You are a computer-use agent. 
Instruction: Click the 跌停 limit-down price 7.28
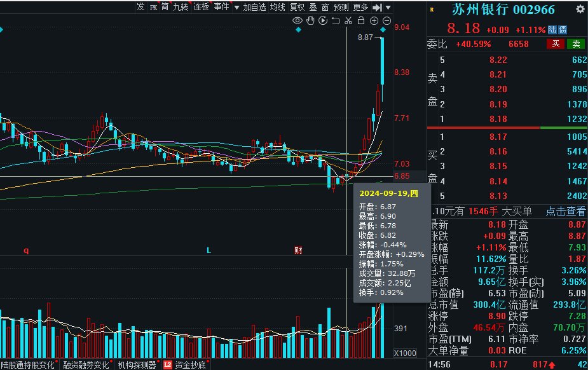pyautogui.click(x=577, y=317)
